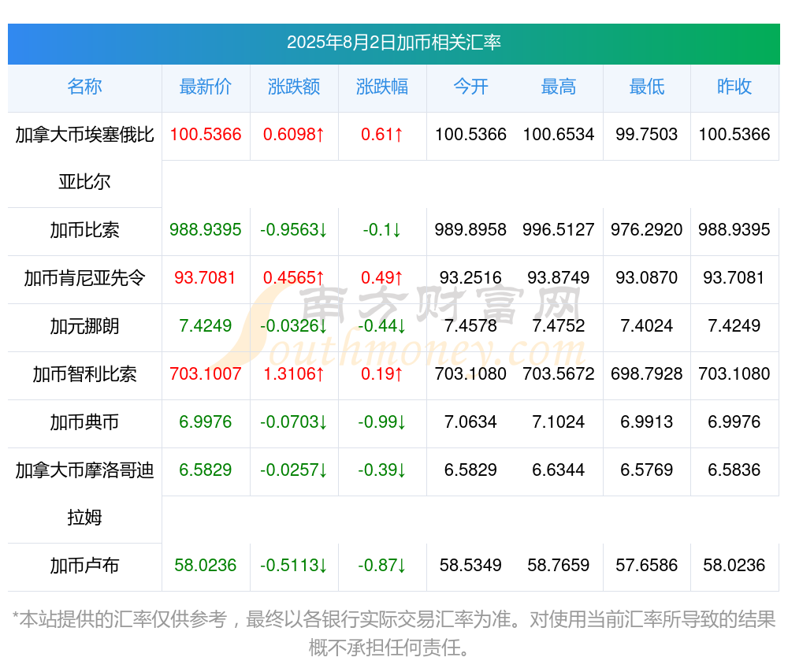This screenshot has height=672, width=788.
Task: Select the 涨跌额 column header
Action: tap(294, 87)
